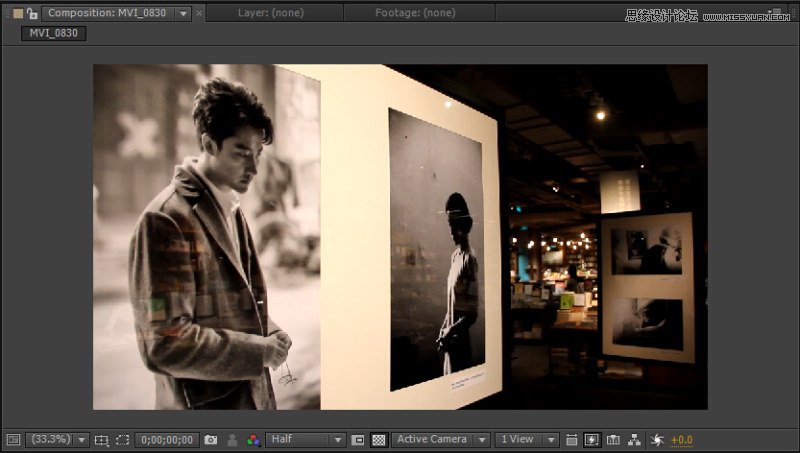Open the 1 View layout dropdown

pos(526,440)
